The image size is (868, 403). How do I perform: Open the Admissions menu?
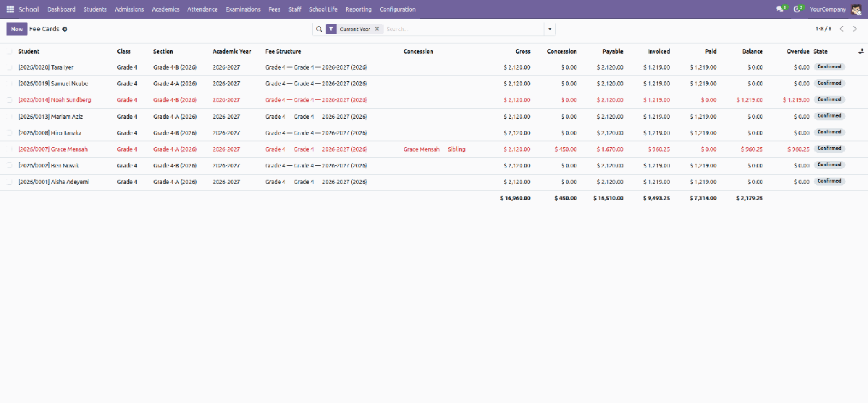[130, 9]
